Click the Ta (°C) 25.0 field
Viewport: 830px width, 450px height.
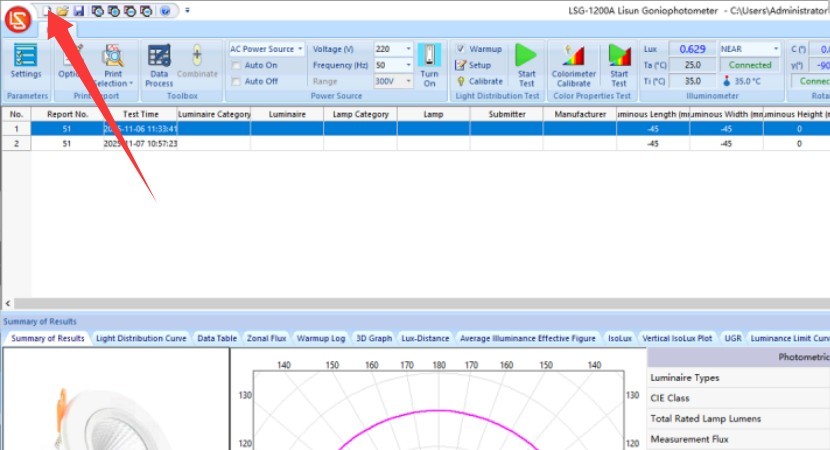[692, 65]
